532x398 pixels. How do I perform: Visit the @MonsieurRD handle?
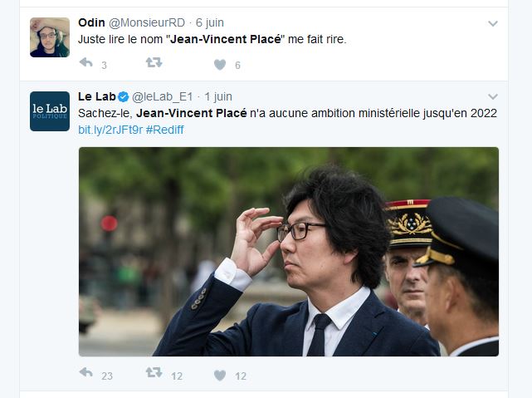pyautogui.click(x=147, y=22)
